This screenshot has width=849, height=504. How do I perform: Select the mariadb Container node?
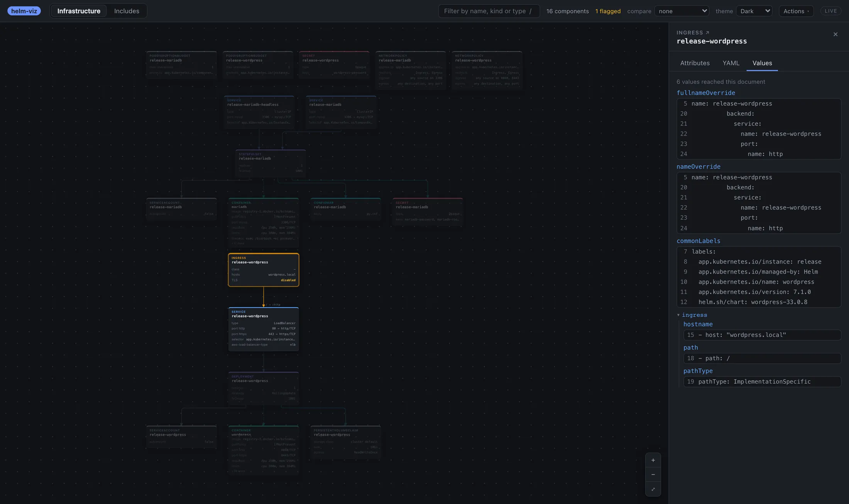click(264, 223)
